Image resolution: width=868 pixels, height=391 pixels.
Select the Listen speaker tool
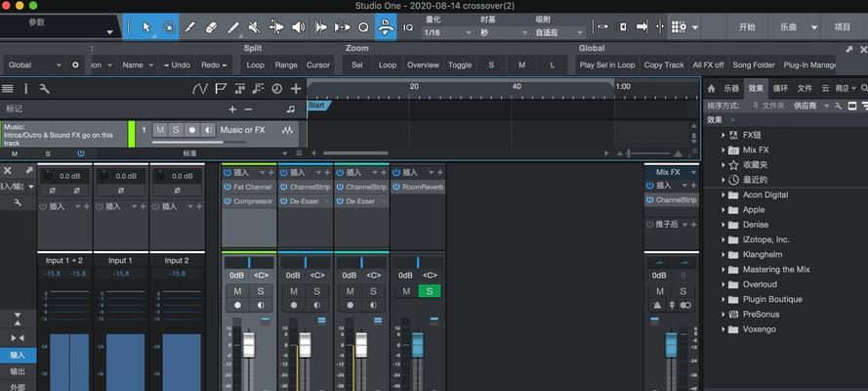point(298,26)
